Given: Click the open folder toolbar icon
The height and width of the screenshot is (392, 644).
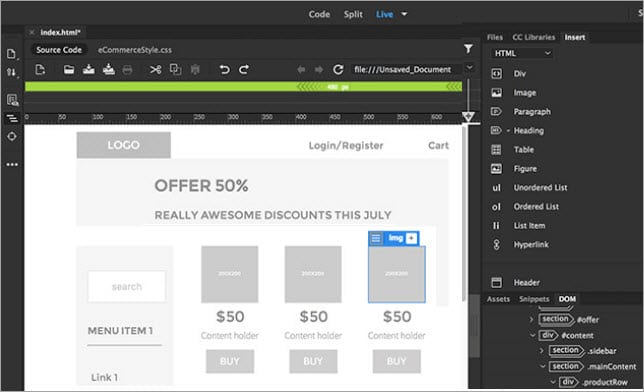Looking at the screenshot, I should 69,70.
